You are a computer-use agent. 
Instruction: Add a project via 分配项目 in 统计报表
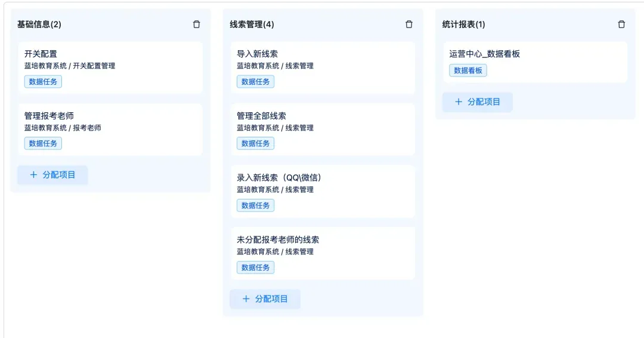click(477, 102)
